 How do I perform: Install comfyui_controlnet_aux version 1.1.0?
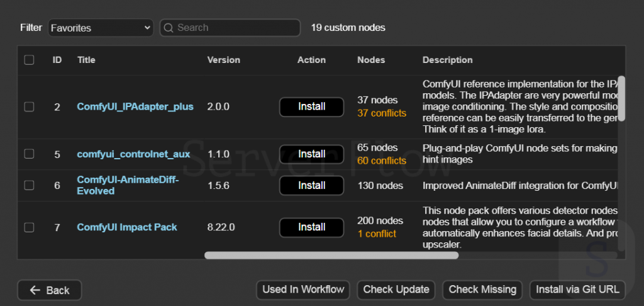(x=312, y=154)
